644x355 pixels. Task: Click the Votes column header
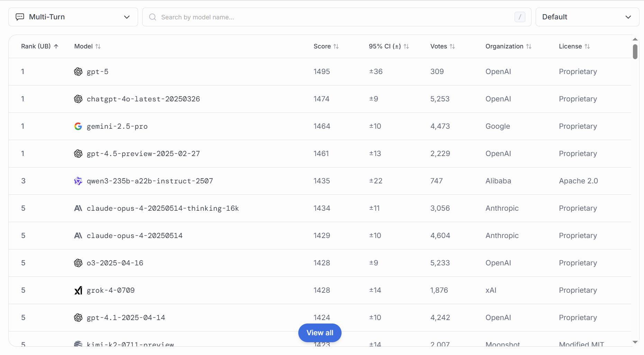443,46
